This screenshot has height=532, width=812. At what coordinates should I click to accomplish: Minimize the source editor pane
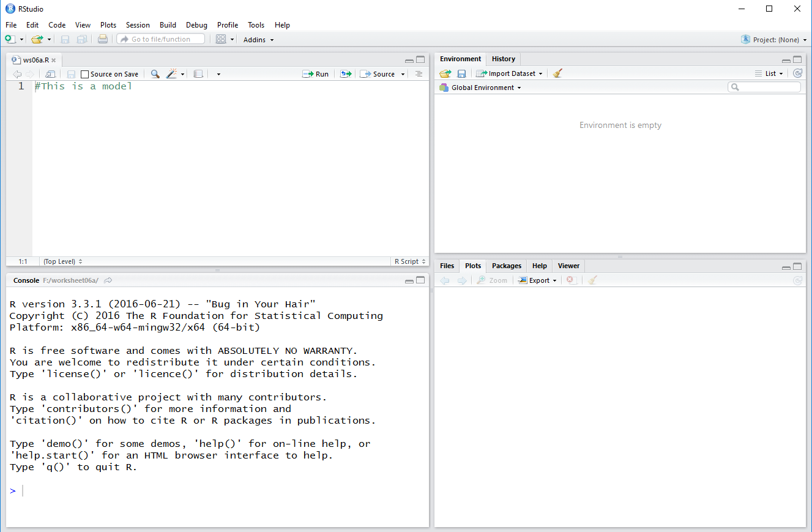click(x=409, y=60)
